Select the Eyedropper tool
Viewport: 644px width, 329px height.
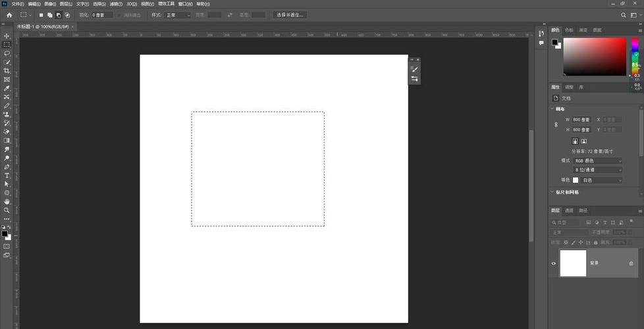(x=7, y=88)
